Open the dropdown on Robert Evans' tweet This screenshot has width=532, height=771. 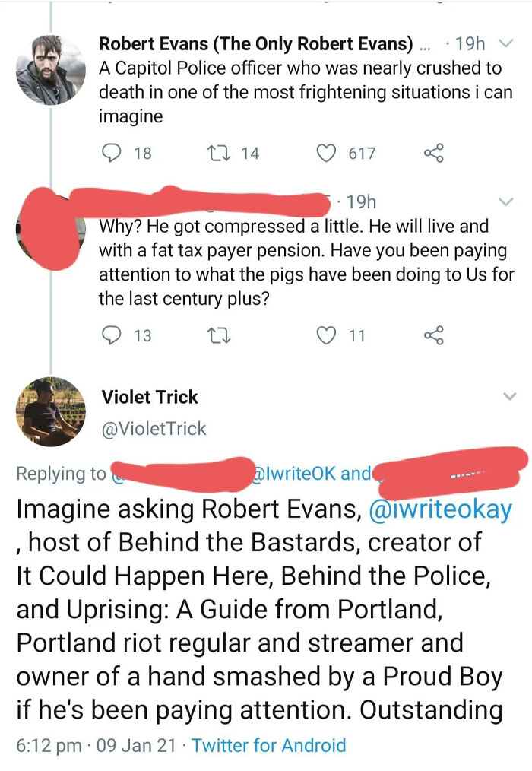505,43
